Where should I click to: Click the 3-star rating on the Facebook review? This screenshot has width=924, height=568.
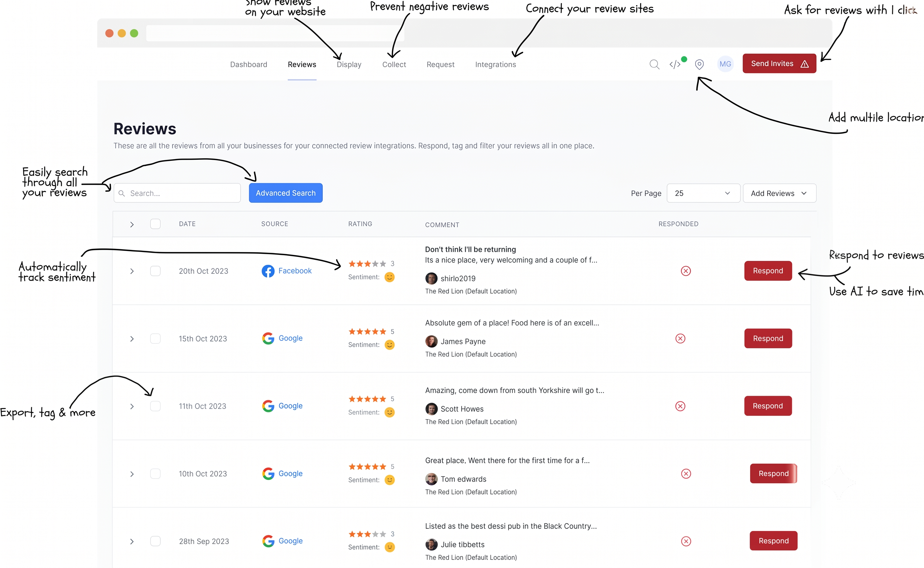click(367, 264)
